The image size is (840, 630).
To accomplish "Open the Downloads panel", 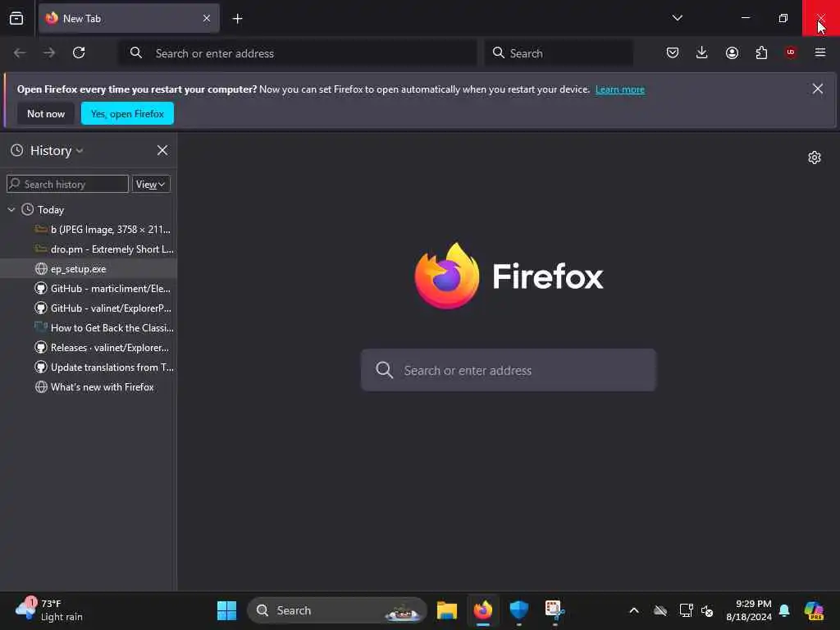I will click(702, 52).
